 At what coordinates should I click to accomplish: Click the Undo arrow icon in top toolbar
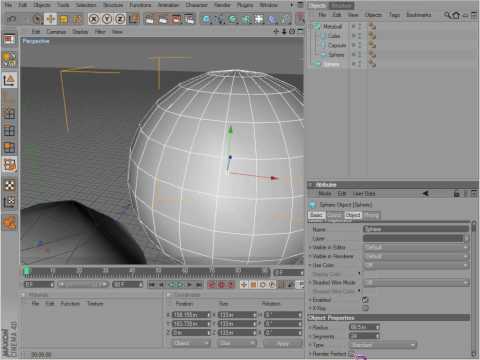[12, 19]
